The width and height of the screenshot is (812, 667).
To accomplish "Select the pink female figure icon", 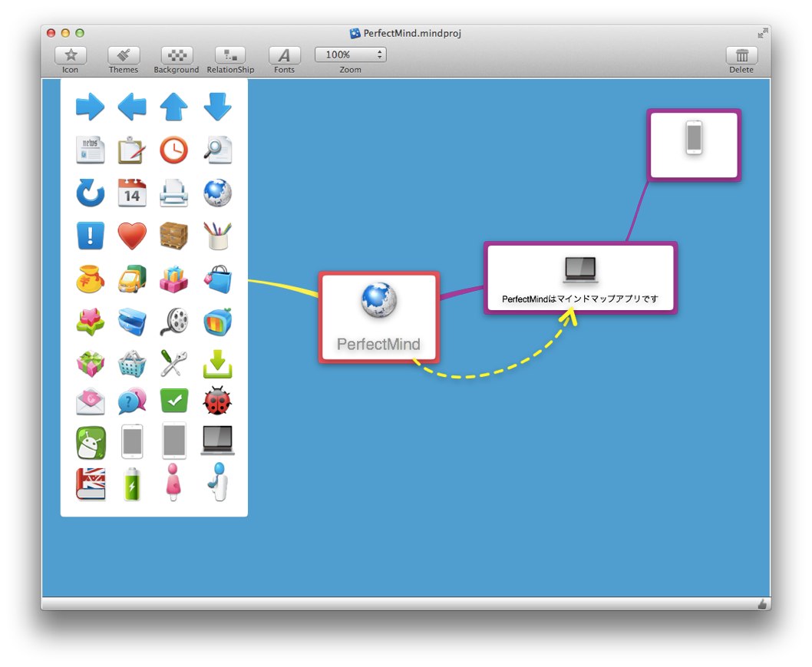I will click(x=173, y=482).
